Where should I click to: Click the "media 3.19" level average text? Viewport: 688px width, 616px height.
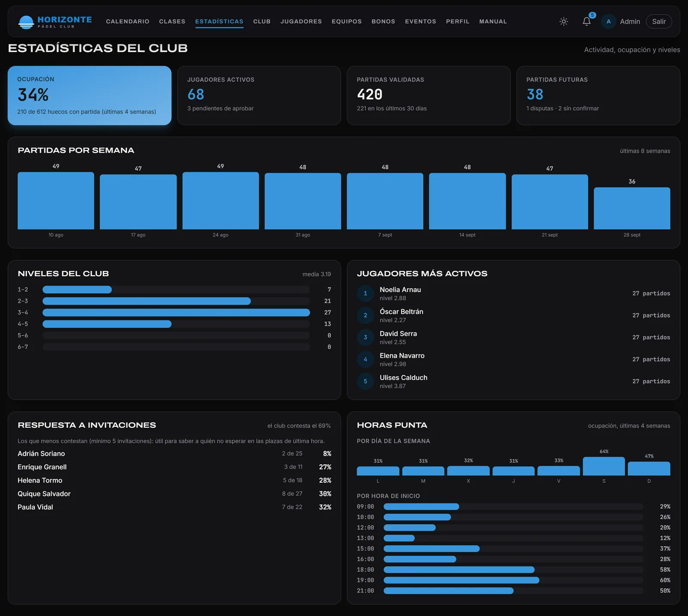316,274
